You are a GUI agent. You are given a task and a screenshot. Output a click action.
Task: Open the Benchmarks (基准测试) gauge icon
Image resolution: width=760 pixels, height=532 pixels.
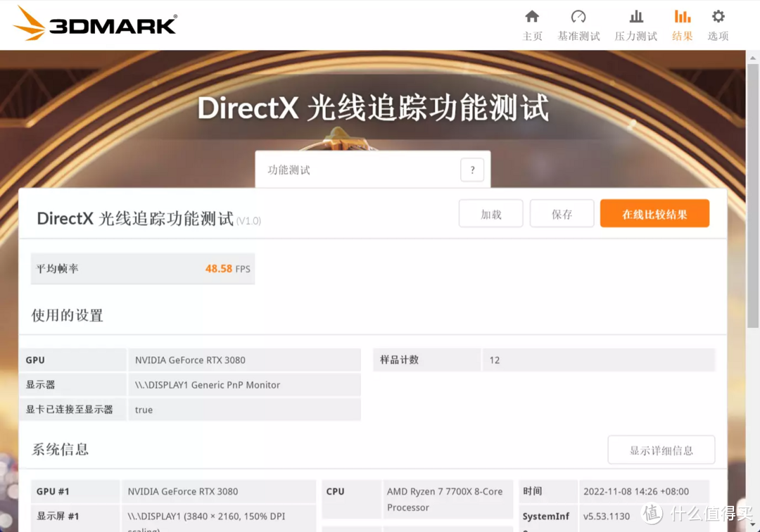(578, 17)
